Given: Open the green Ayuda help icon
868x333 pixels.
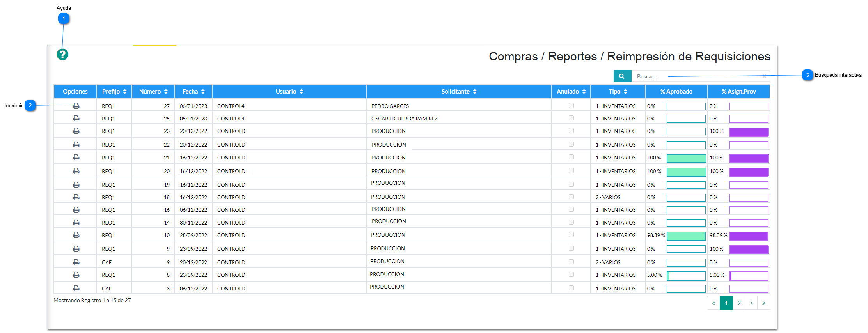Looking at the screenshot, I should point(62,55).
